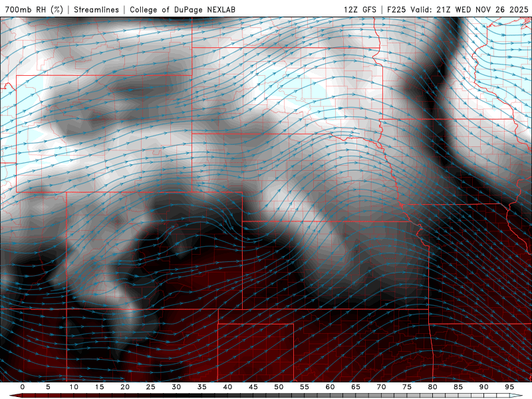Click "College of DuPage NEXLAB" text
532x399 pixels.
tap(182, 9)
